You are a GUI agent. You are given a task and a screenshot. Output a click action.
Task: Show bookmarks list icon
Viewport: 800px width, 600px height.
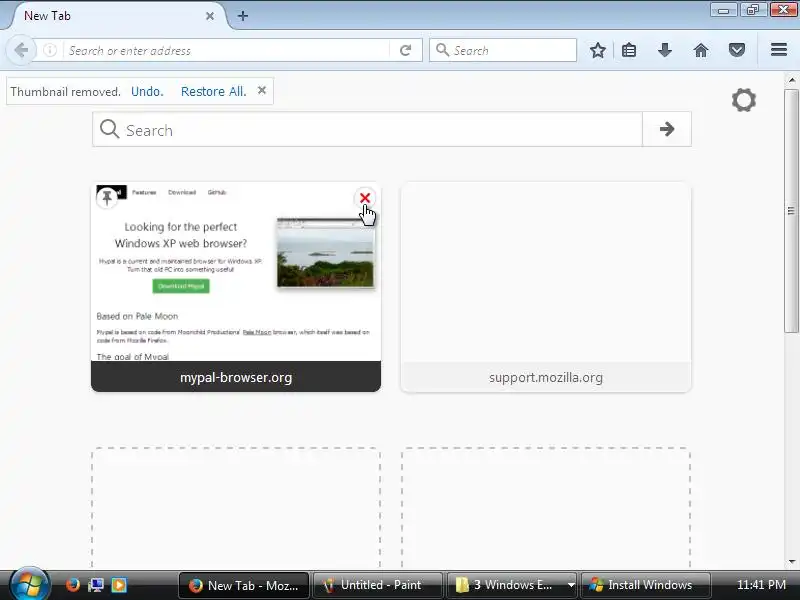629,50
